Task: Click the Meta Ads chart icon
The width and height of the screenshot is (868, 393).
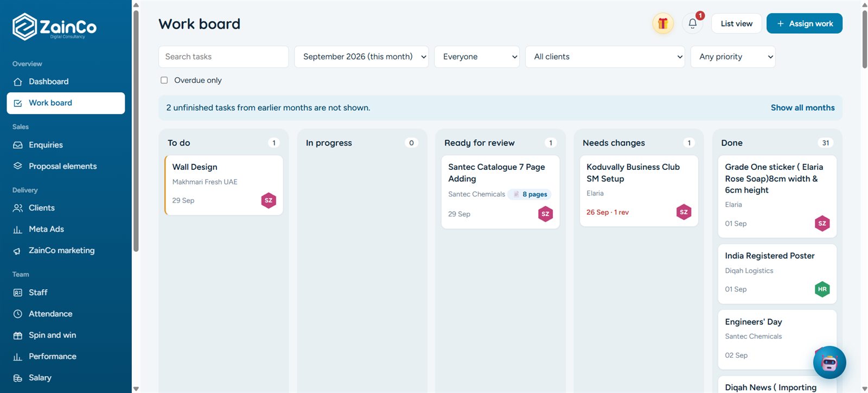Action: [x=18, y=229]
